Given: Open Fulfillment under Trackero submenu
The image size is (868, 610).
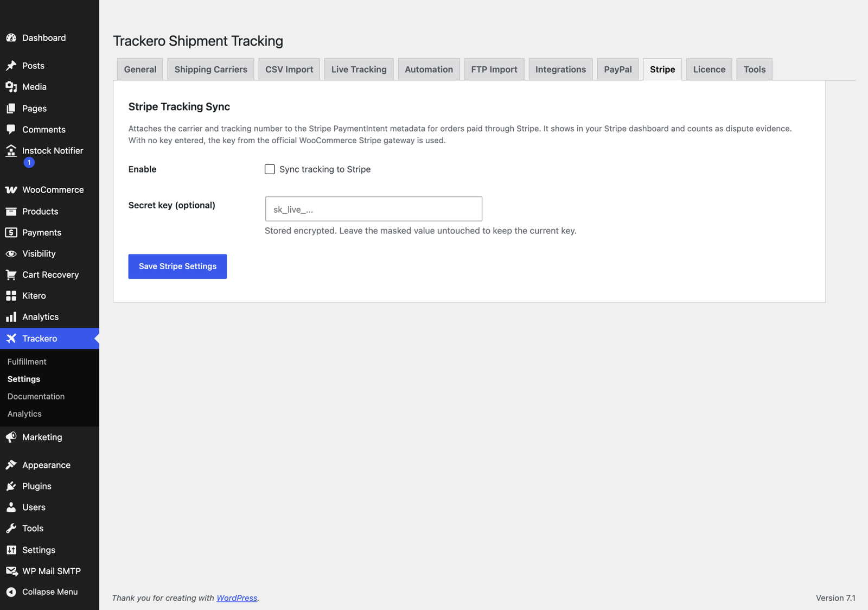Looking at the screenshot, I should coord(27,362).
